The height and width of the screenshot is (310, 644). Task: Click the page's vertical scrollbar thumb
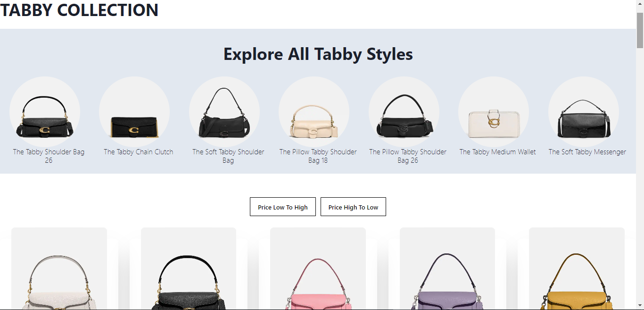tap(640, 30)
